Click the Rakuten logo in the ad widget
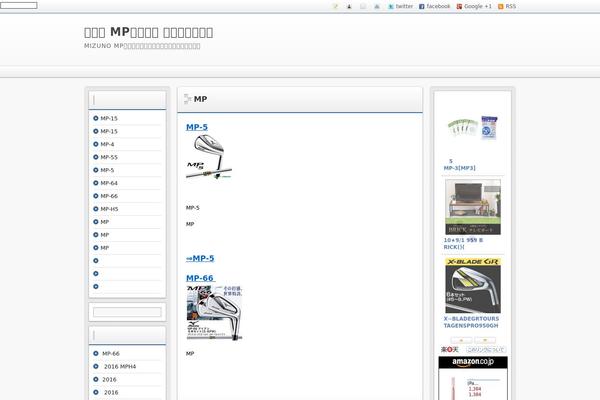Viewport: 600px width, 400px height. [x=450, y=349]
